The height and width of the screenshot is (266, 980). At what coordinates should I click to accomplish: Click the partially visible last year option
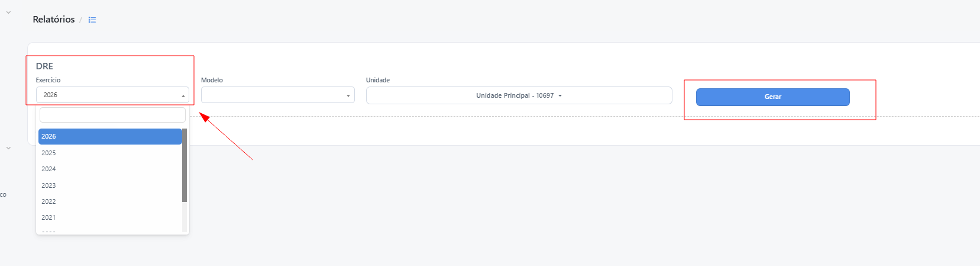pos(110,230)
